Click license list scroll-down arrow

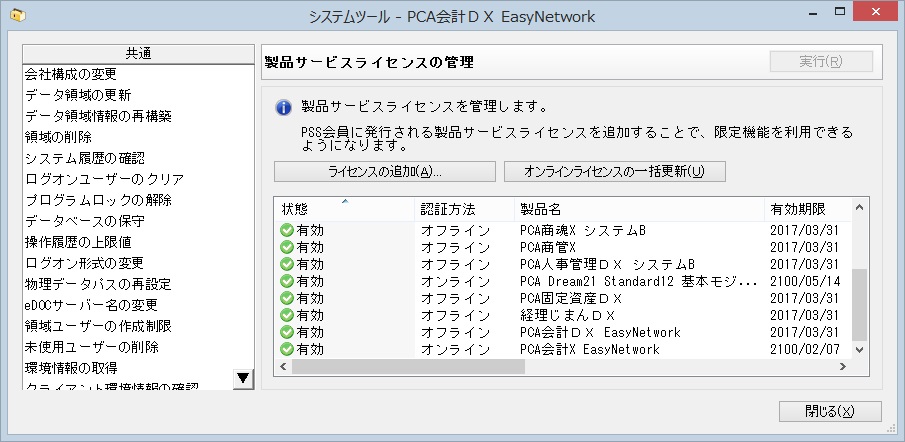pos(859,350)
